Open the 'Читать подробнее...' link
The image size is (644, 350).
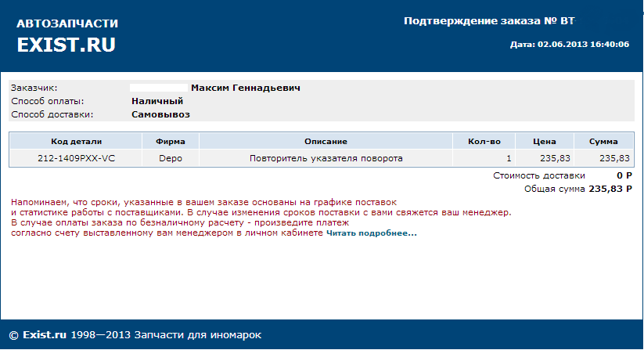point(372,233)
